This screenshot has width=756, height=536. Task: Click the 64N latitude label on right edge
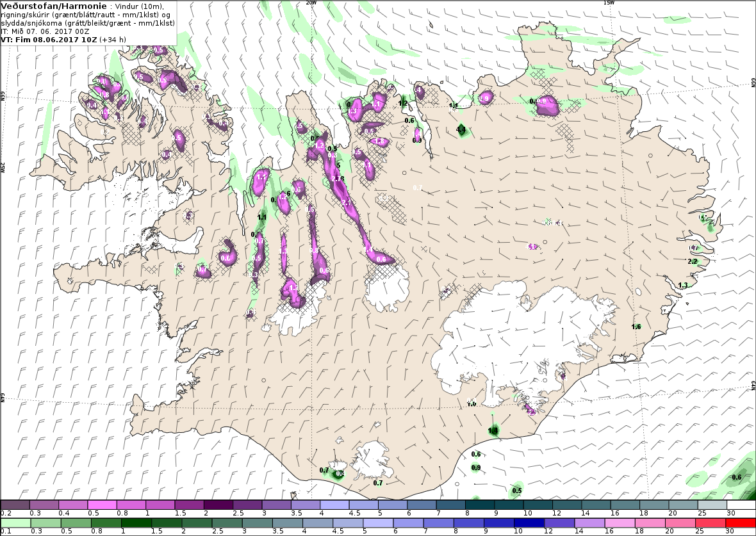753,386
